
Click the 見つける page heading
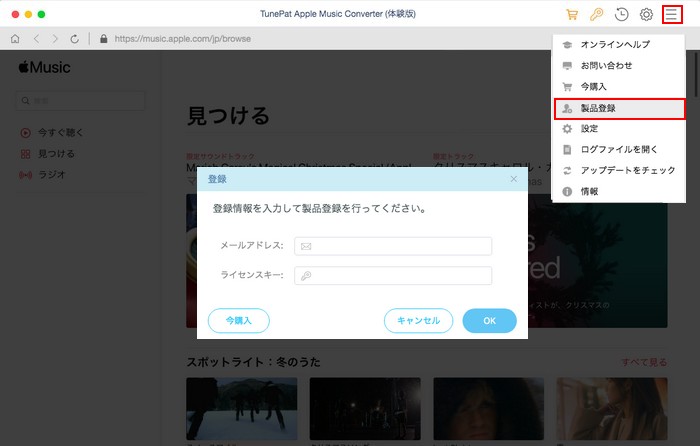228,116
